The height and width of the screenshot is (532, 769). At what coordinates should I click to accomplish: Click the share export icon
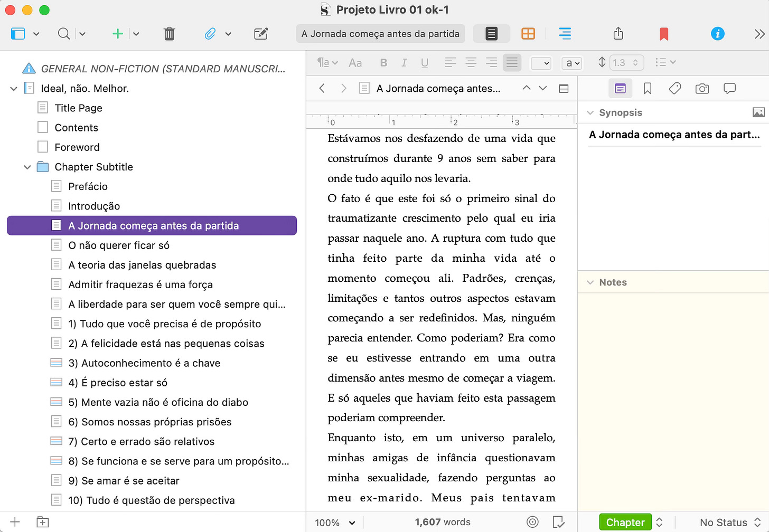618,34
